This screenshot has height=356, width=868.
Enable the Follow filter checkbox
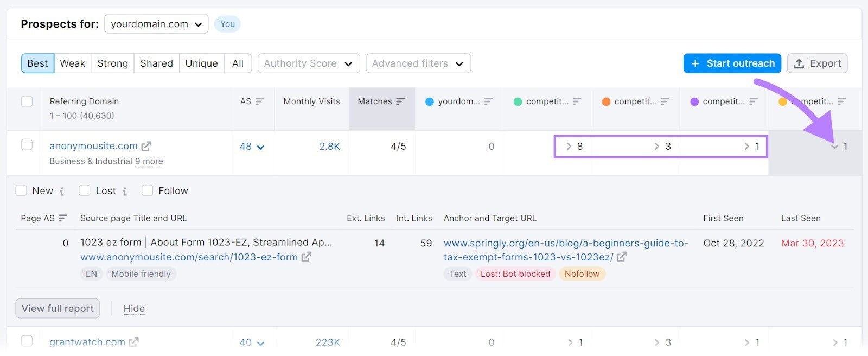(x=147, y=190)
